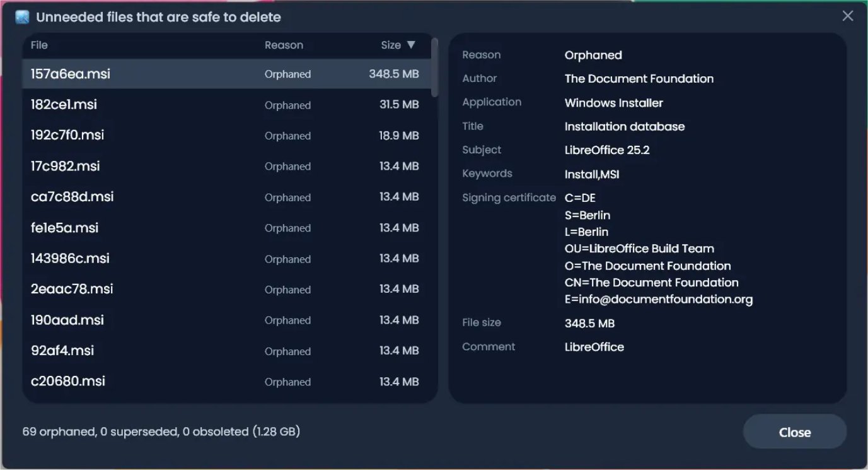Select the file 17c982.msi
The image size is (868, 470).
[x=227, y=167]
